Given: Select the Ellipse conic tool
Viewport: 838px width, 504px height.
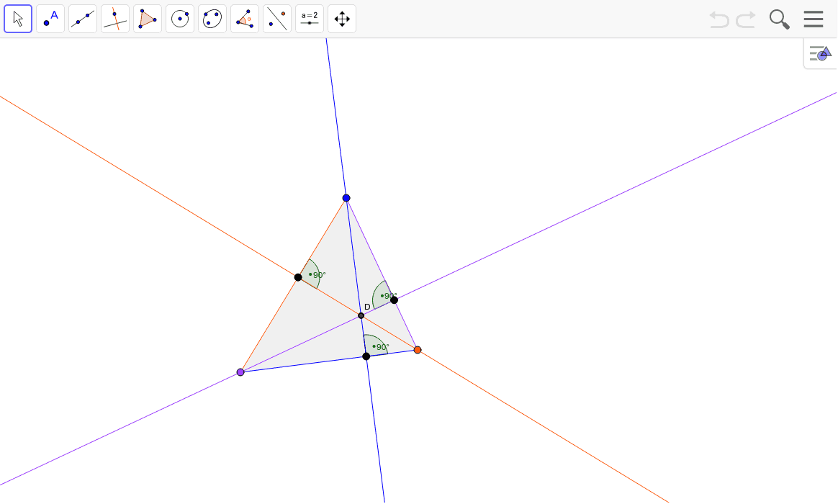Looking at the screenshot, I should 212,19.
